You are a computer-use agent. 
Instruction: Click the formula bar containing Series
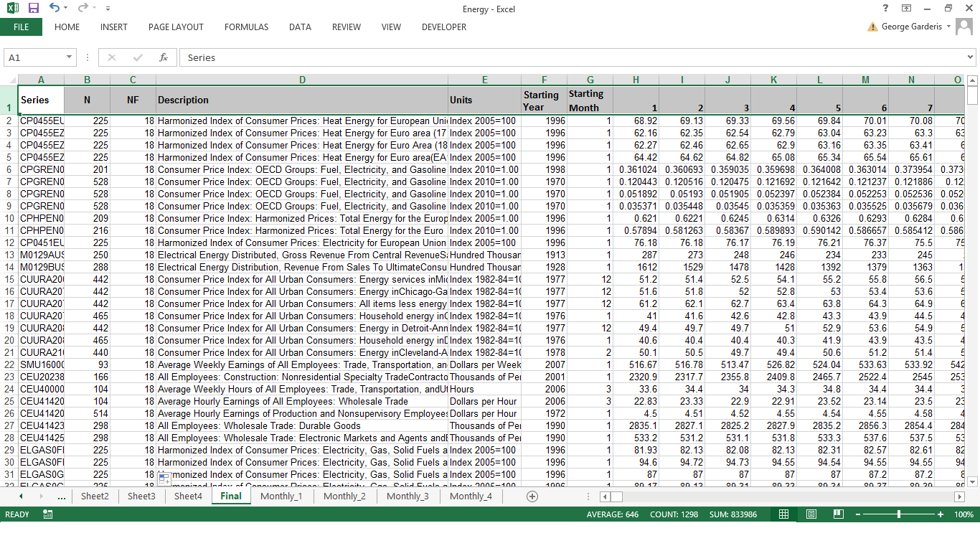coord(573,57)
